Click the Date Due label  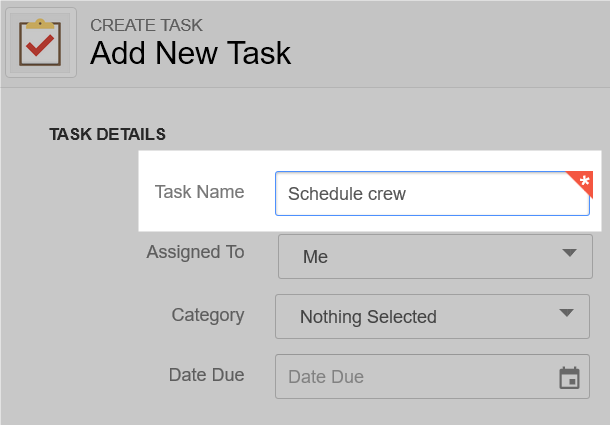click(207, 375)
